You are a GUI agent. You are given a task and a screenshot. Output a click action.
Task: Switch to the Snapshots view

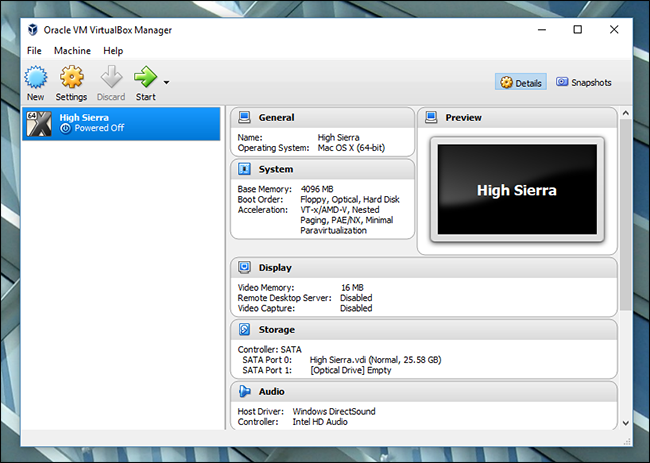click(584, 82)
